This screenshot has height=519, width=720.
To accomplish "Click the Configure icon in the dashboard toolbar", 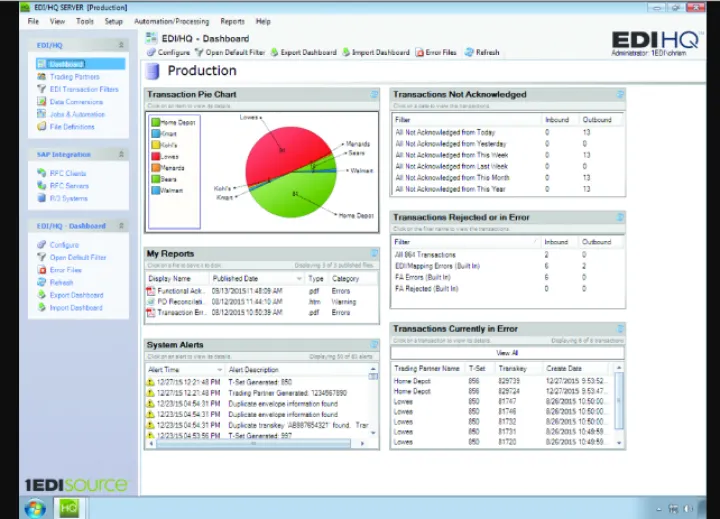I will [151, 52].
